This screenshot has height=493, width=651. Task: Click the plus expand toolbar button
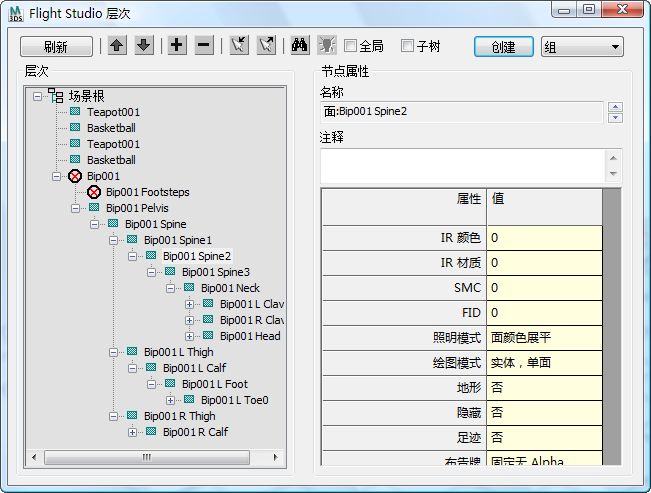tap(177, 45)
